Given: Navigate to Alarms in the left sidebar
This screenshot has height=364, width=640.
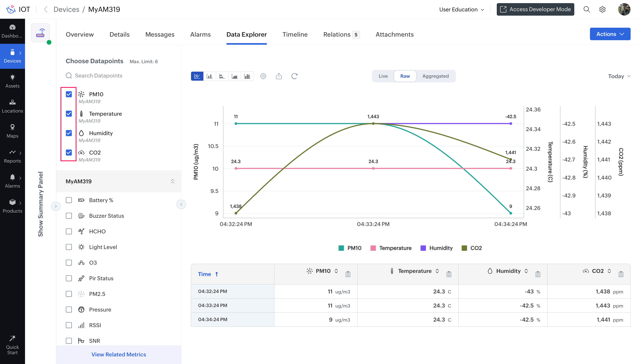Looking at the screenshot, I should pos(12,181).
